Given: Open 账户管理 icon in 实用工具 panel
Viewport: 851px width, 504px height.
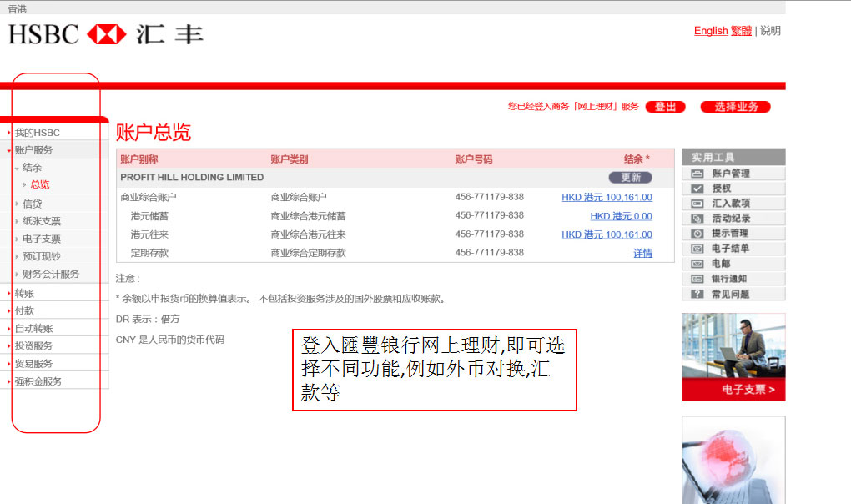Looking at the screenshot, I should pyautogui.click(x=697, y=174).
